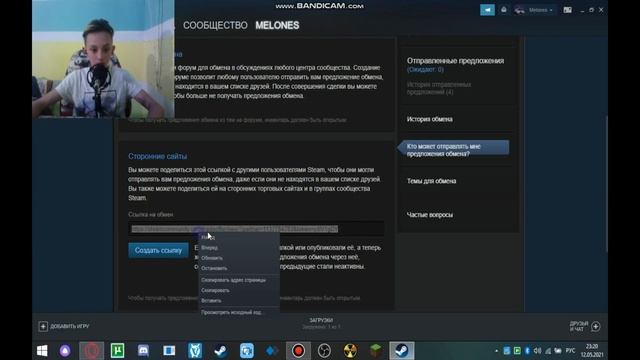
Task: Switch Steam to Big Picture mode
Action: [567, 10]
